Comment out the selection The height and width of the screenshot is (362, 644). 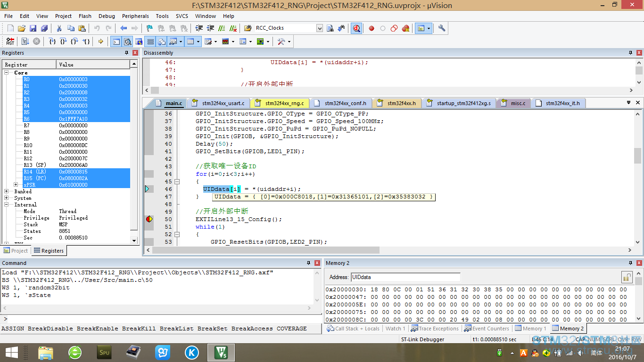pos(221,28)
